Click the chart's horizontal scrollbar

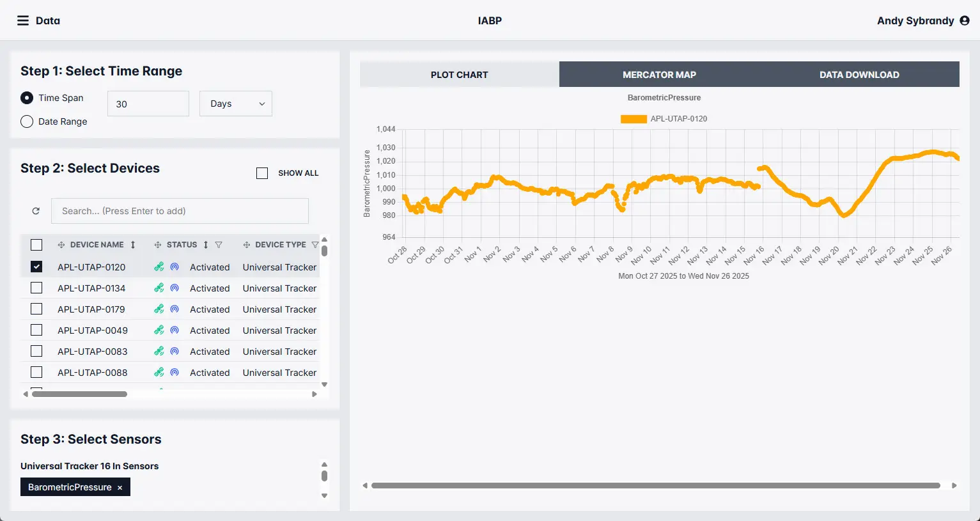pos(655,486)
